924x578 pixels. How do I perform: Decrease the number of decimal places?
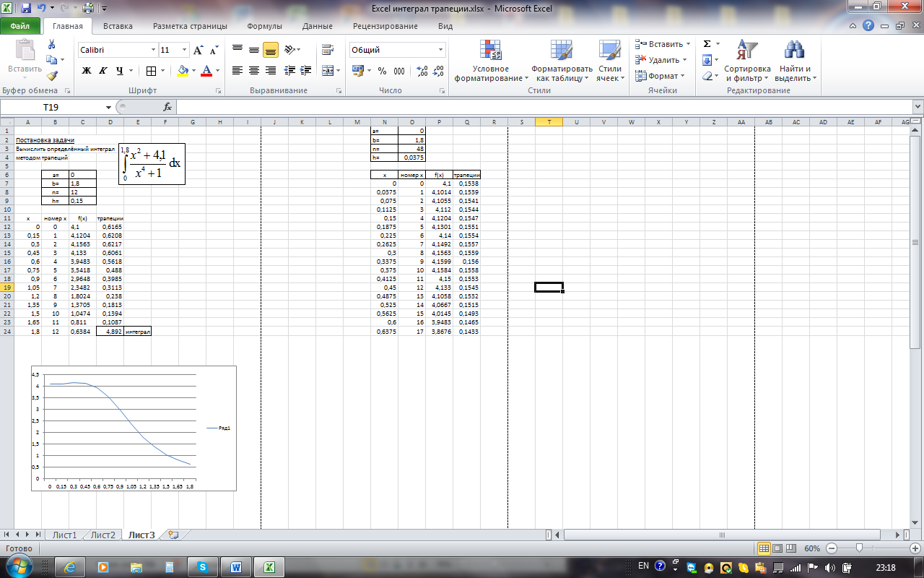[438, 71]
